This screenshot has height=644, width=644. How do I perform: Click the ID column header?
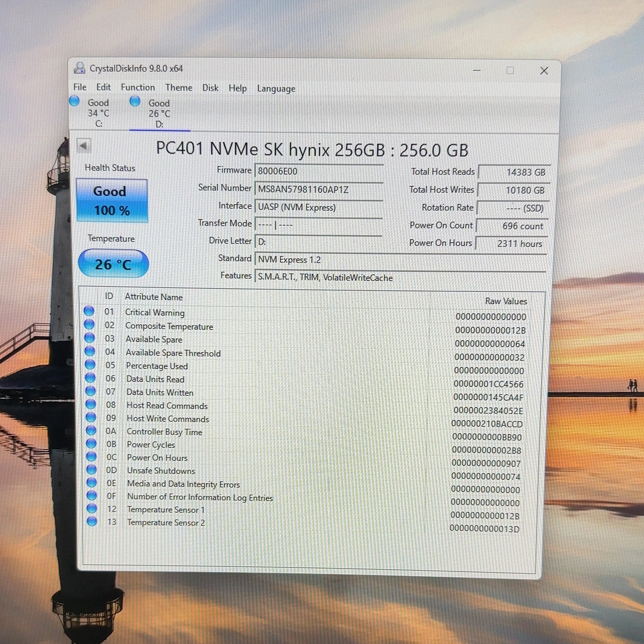[x=109, y=296]
